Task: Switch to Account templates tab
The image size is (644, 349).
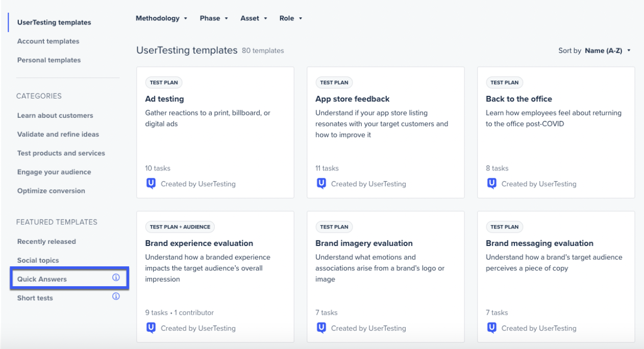Action: (48, 41)
